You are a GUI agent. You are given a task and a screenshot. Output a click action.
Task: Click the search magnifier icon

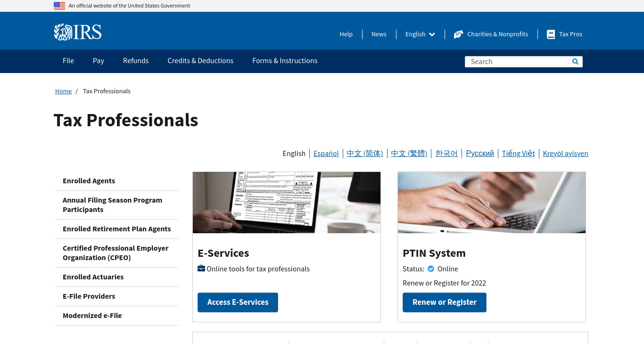pos(575,61)
